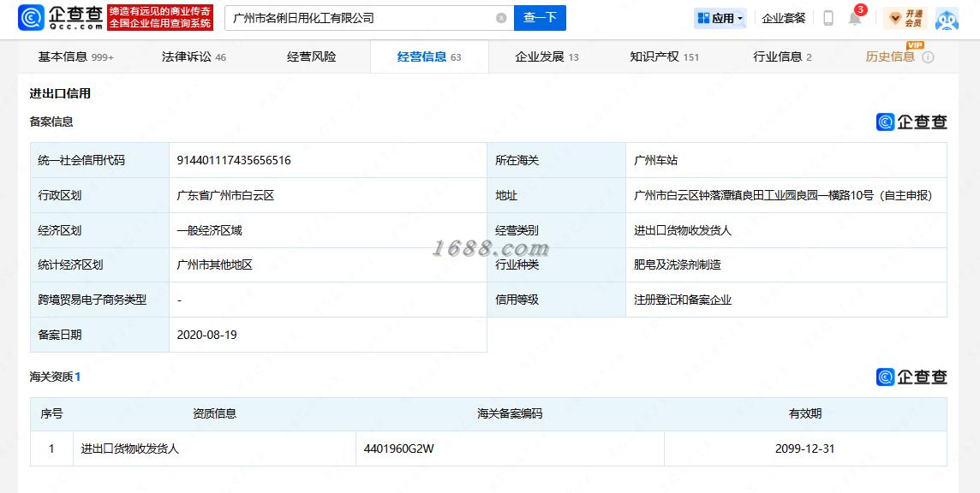Open the 历史信息 VIP tab
The width and height of the screenshot is (980, 493).
click(890, 56)
